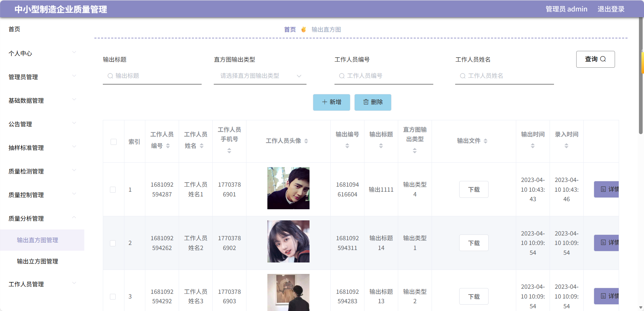The height and width of the screenshot is (311, 644).
Task: Click the victory hand breadcrumb icon
Action: pyautogui.click(x=303, y=29)
